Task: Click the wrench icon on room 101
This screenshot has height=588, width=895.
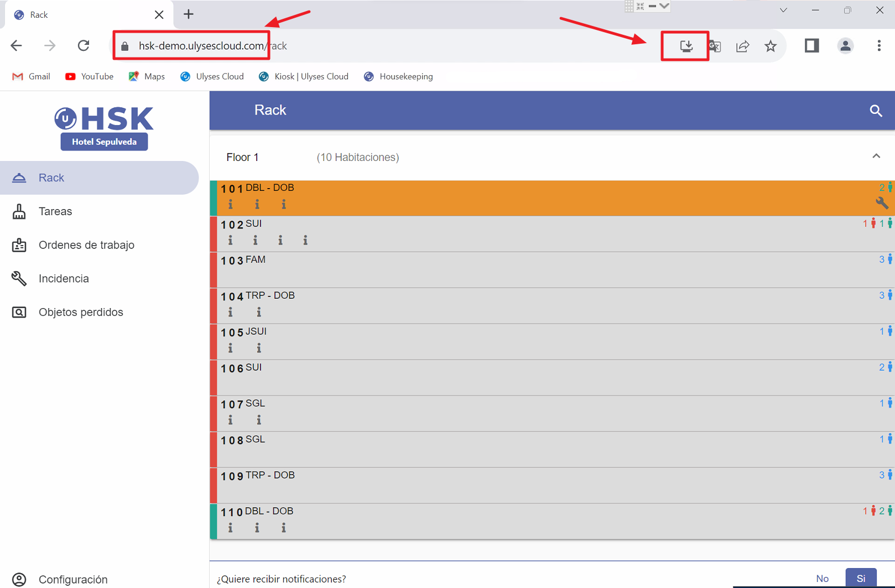Action: pyautogui.click(x=882, y=203)
